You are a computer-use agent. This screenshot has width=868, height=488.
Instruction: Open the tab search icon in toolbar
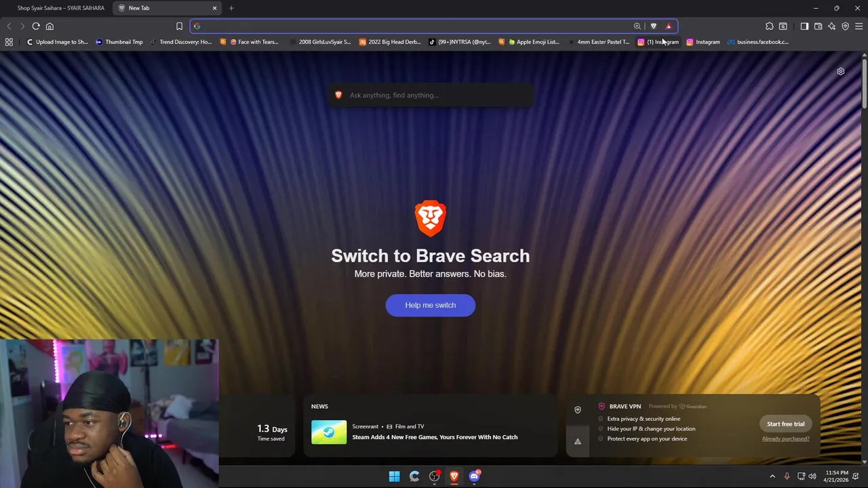(783, 26)
